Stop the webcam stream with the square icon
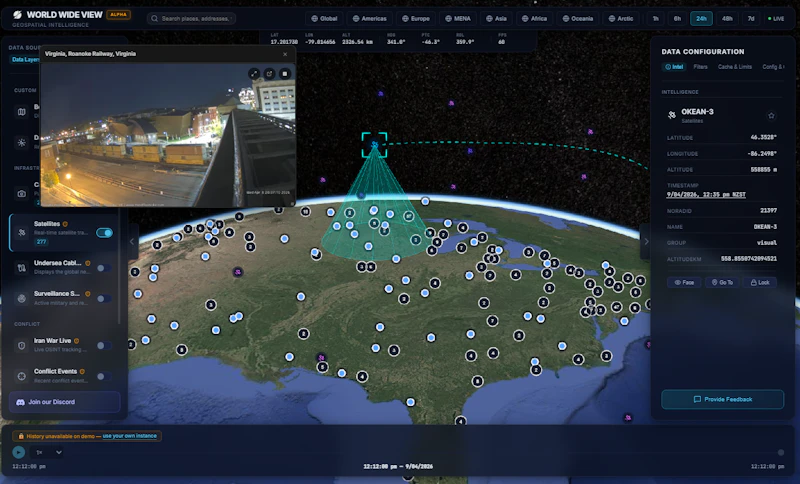This screenshot has height=484, width=800. coord(285,74)
